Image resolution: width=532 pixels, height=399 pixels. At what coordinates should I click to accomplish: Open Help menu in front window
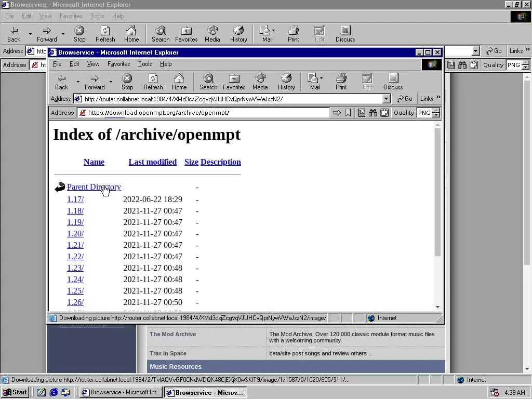(166, 64)
